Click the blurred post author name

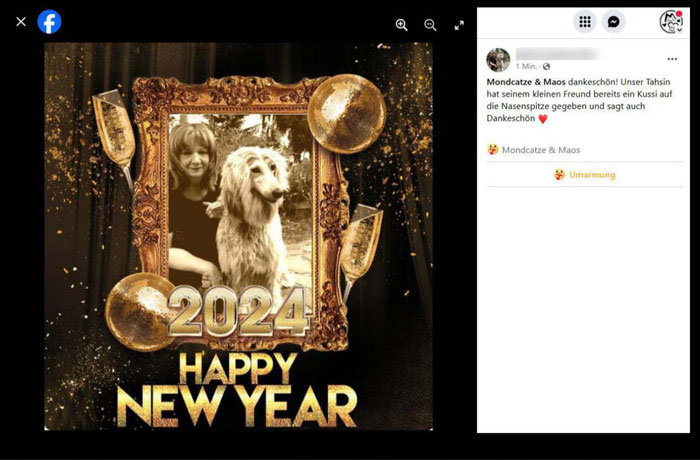558,54
